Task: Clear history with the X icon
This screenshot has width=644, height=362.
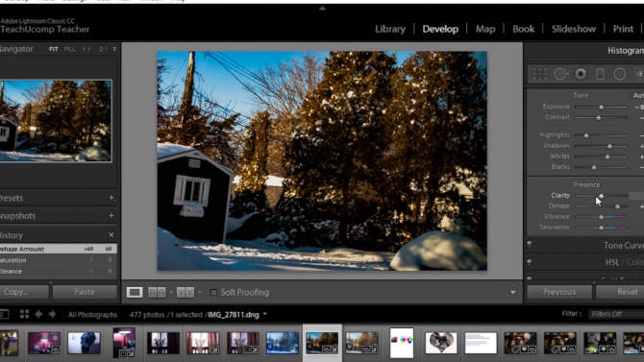Action: pos(111,234)
